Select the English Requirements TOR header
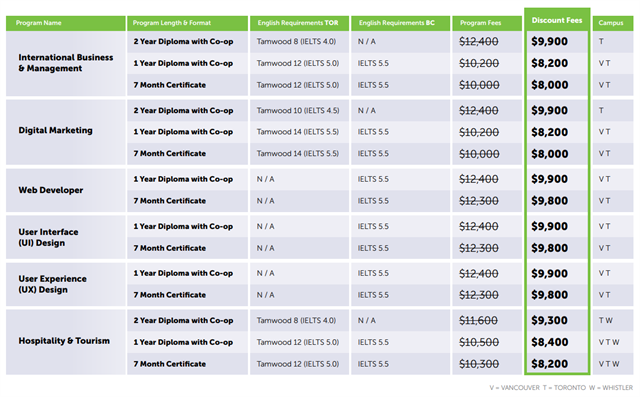640x397 pixels. [x=299, y=23]
